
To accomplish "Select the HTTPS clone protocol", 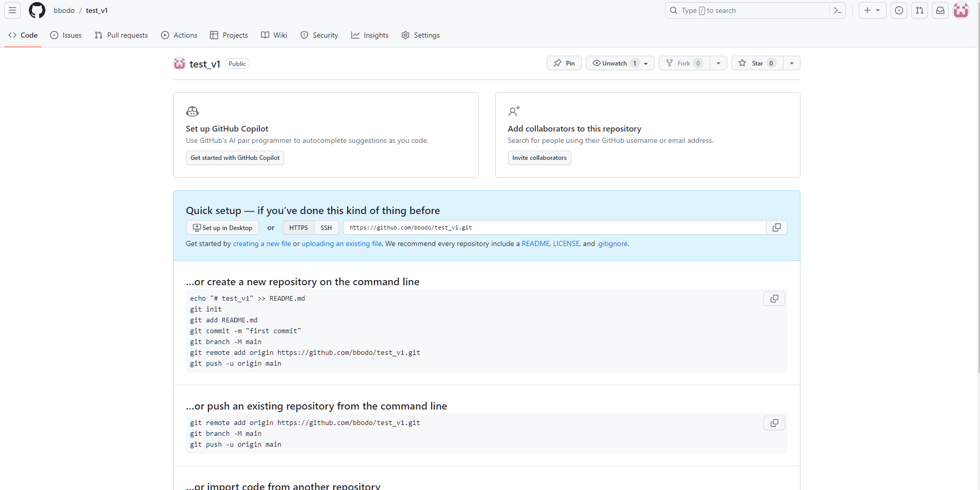I will [x=298, y=227].
